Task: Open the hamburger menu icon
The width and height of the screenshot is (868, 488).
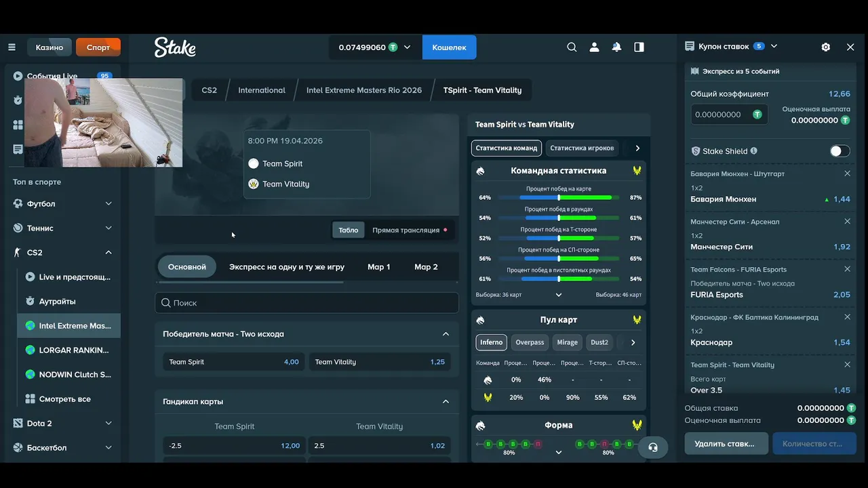Action: (12, 47)
